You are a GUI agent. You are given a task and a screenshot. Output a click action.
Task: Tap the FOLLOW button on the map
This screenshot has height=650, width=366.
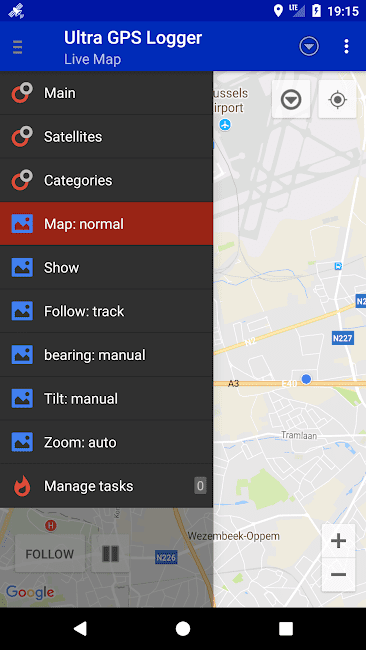50,554
